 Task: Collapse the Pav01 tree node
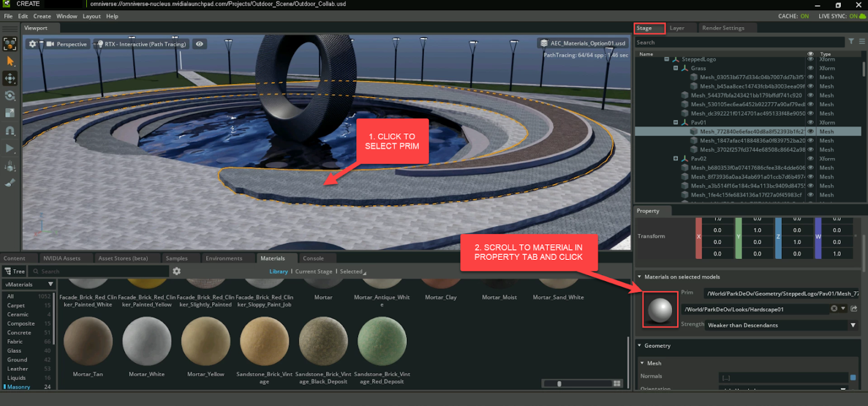676,122
